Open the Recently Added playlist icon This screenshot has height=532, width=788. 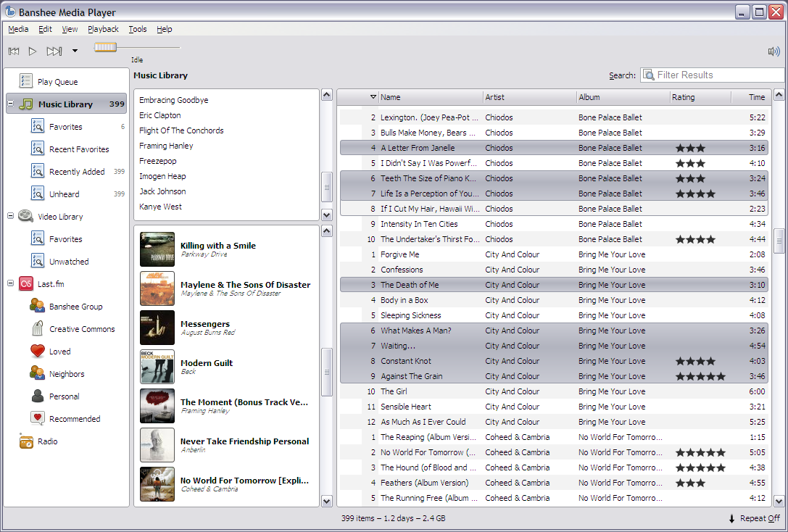coord(38,171)
